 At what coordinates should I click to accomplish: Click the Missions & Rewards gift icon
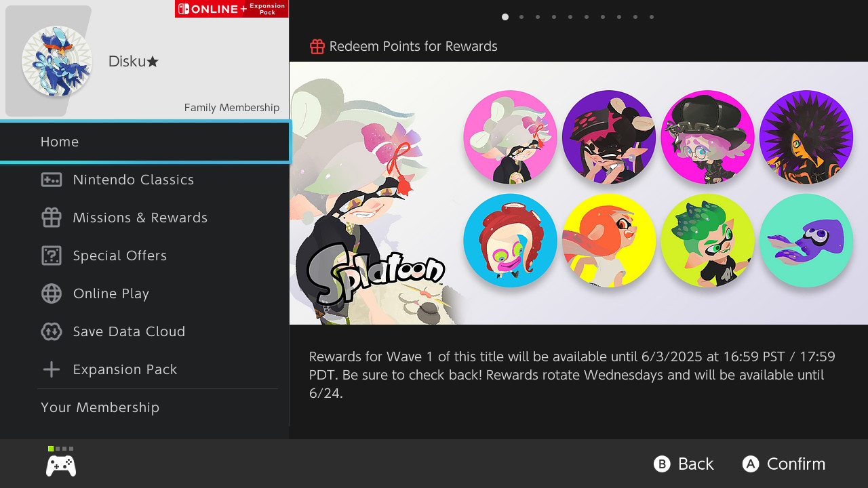(52, 218)
